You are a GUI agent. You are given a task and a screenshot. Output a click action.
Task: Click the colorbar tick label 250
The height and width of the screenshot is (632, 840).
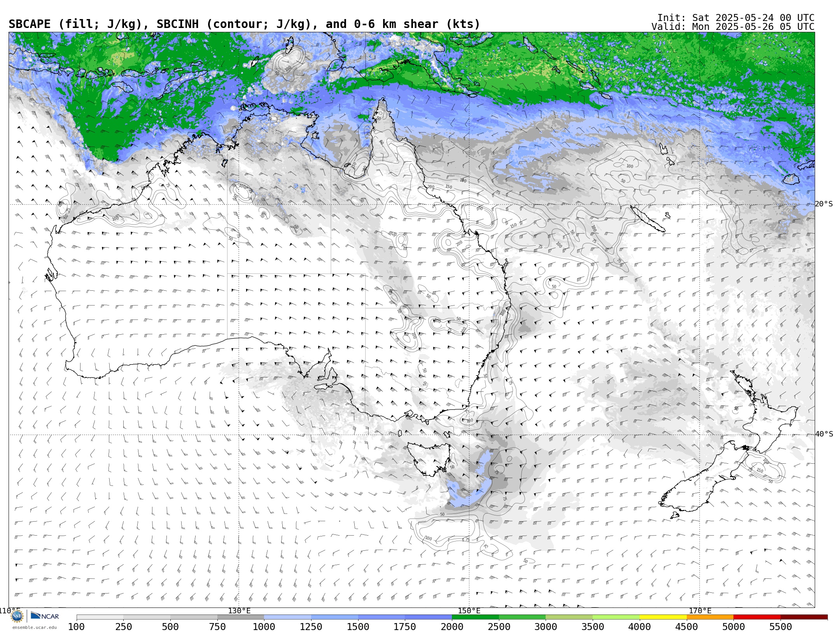pyautogui.click(x=123, y=627)
